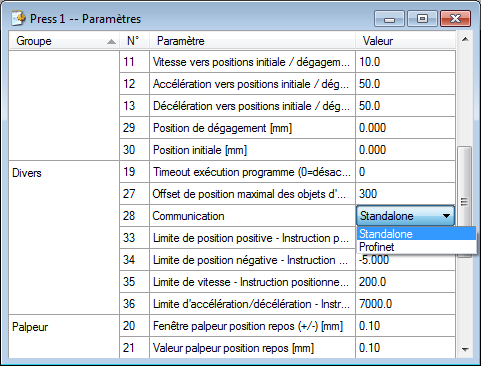Choose Profinet from the dropdown list
Viewport: 481px width, 366px height.
click(416, 247)
